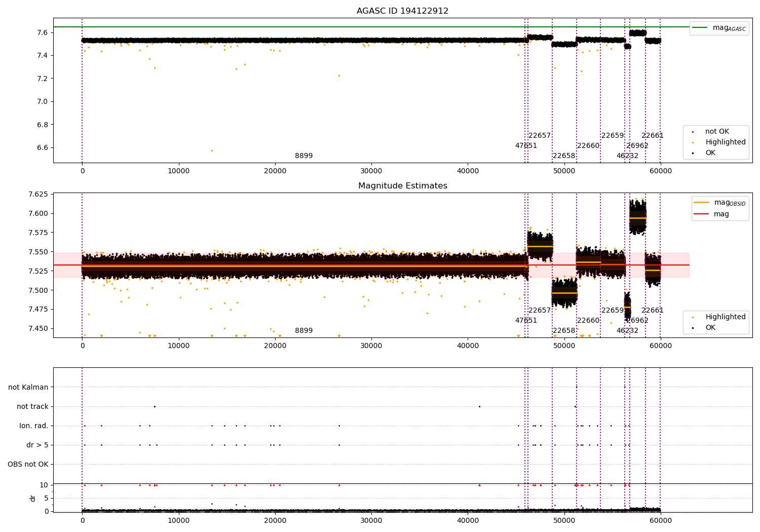
Task: Click x-axis tick 40000 in the middle plot
Action: [468, 346]
